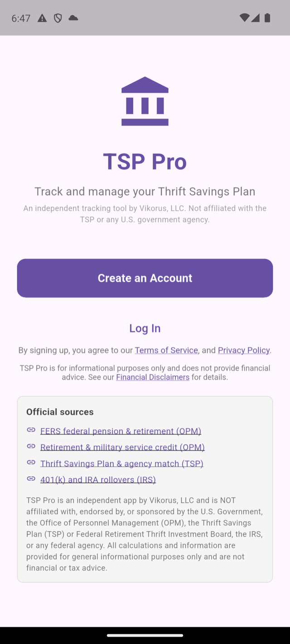This screenshot has height=644, width=290.
Task: Tap the TSP Pro title heading
Action: click(x=145, y=162)
